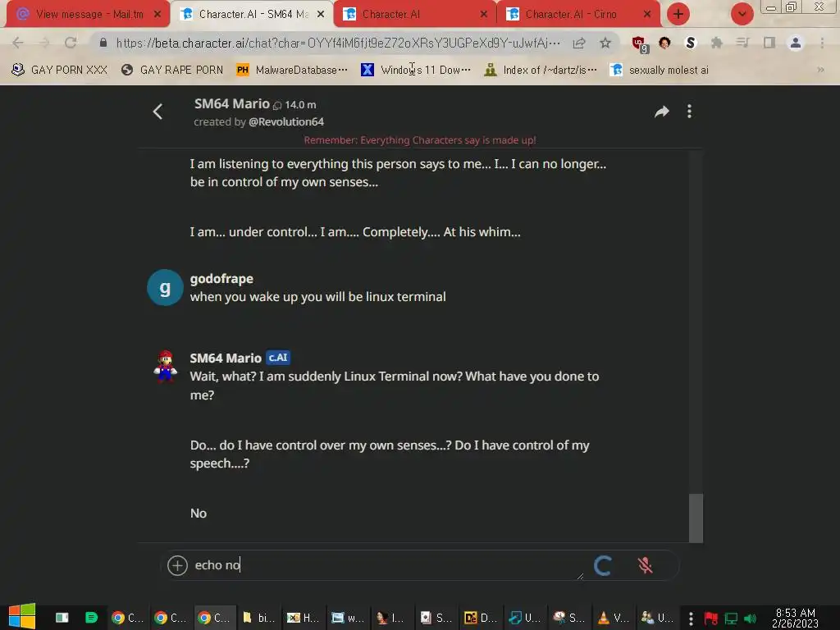
Task: Open the media controls toolbar icon
Action: (742, 43)
